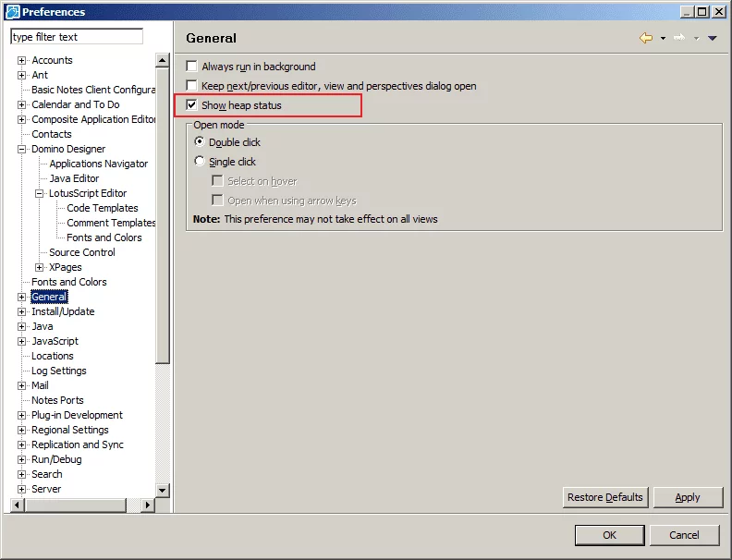732x560 pixels.
Task: Click the type filter text field
Action: pos(77,37)
